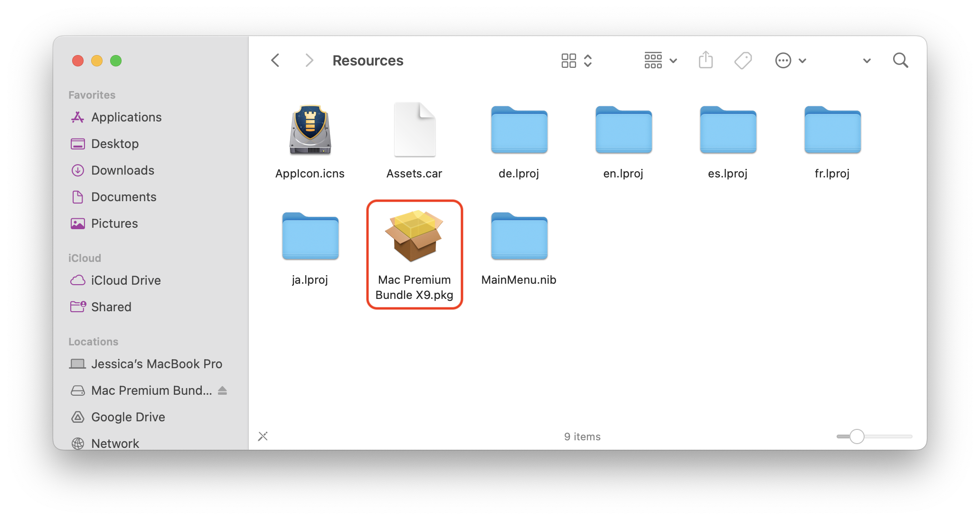The width and height of the screenshot is (980, 520).
Task: Expand the actions menu chevron
Action: point(802,61)
